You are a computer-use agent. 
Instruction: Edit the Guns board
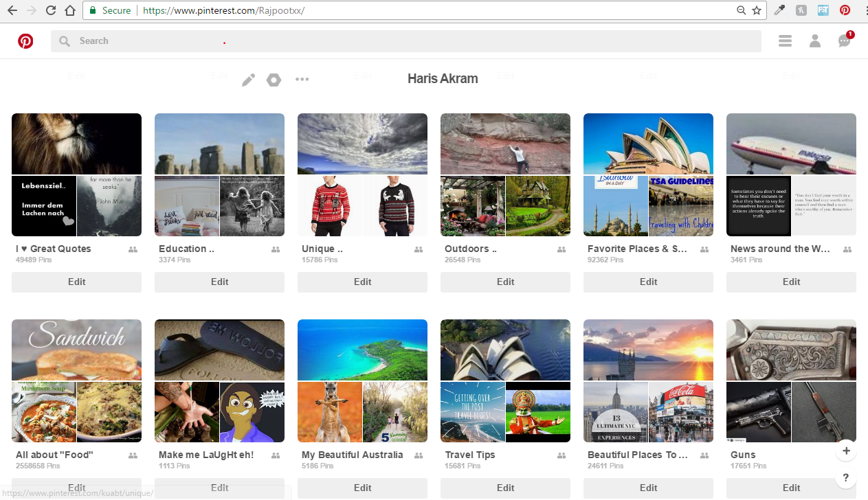point(791,488)
